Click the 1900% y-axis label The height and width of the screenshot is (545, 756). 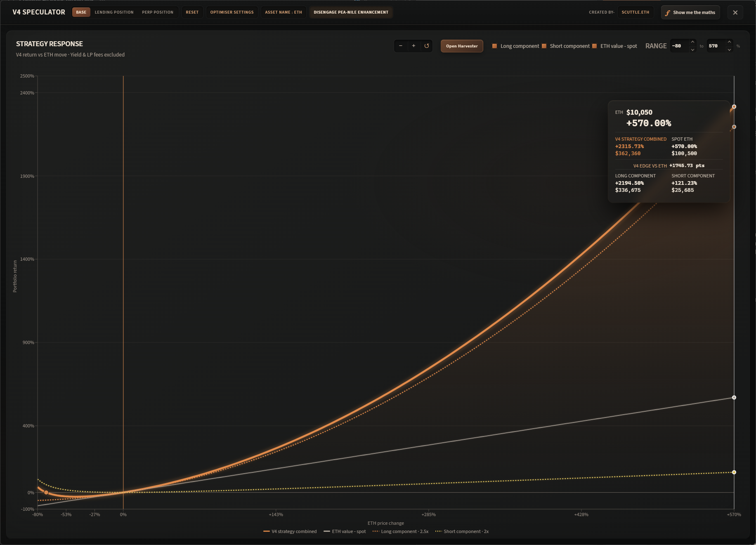click(x=27, y=176)
